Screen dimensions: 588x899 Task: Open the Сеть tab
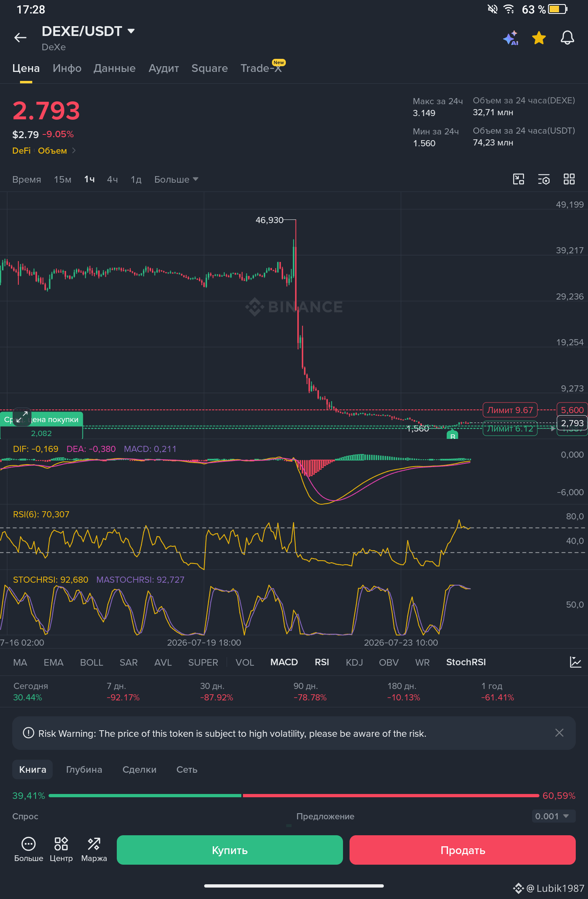[x=187, y=769]
